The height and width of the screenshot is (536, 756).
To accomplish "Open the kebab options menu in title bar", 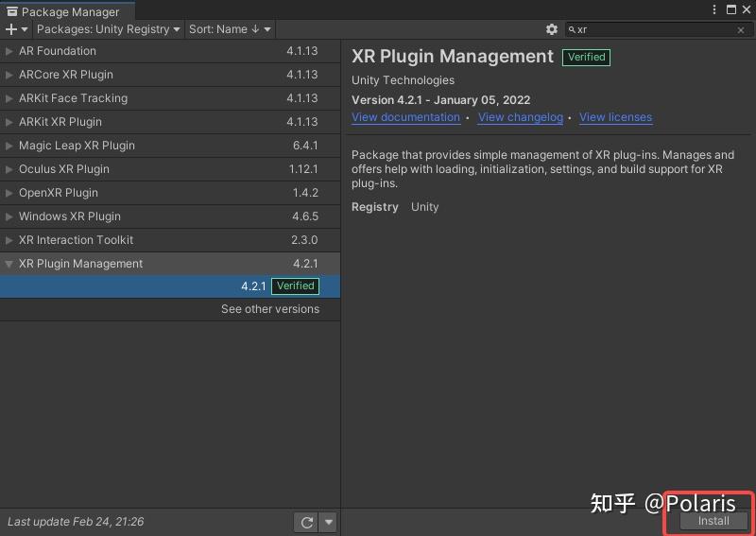I will point(714,9).
